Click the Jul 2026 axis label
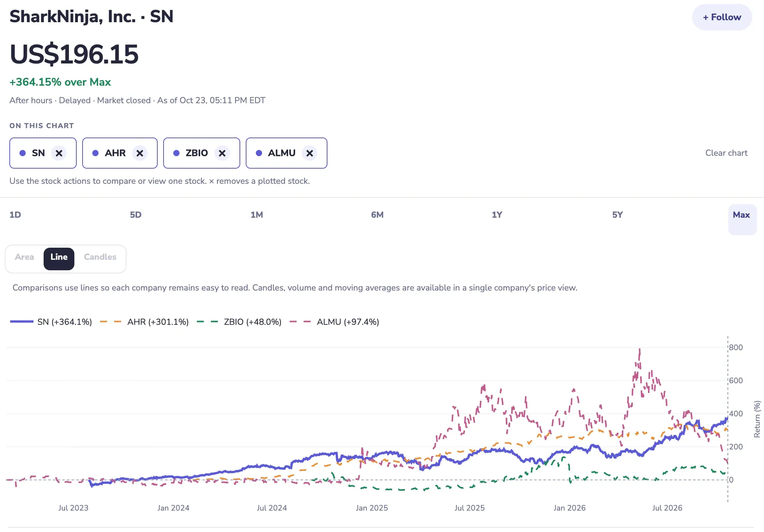 (667, 508)
